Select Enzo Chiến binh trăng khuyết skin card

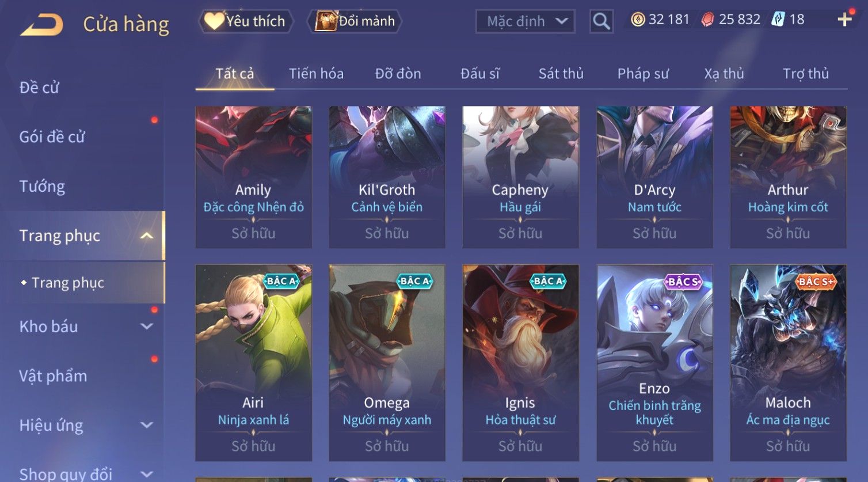pos(654,363)
